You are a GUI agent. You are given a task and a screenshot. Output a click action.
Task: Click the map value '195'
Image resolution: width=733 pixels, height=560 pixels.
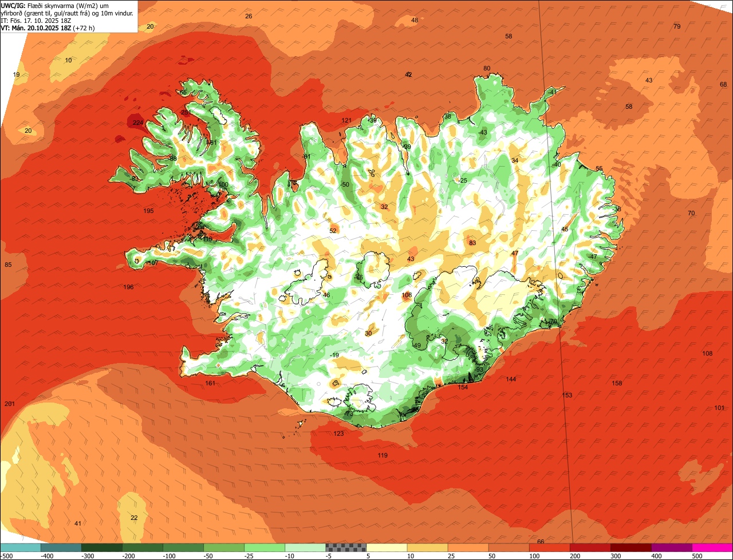(148, 211)
